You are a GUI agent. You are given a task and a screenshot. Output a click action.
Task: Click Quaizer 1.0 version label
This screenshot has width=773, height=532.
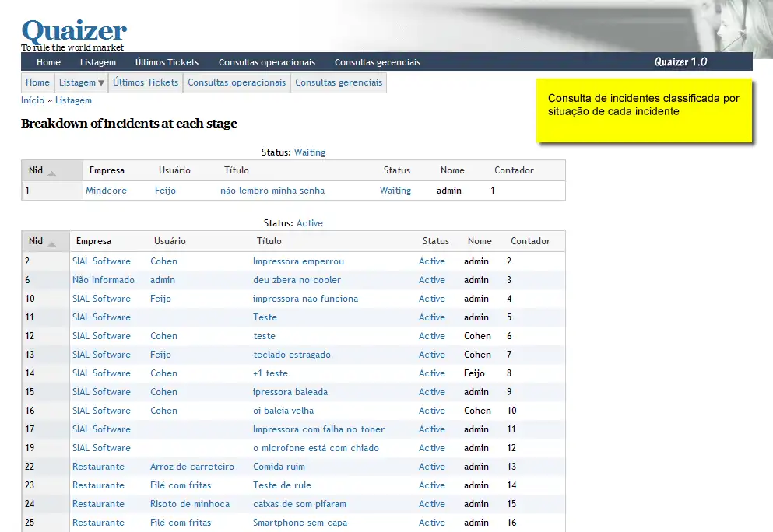coord(680,62)
